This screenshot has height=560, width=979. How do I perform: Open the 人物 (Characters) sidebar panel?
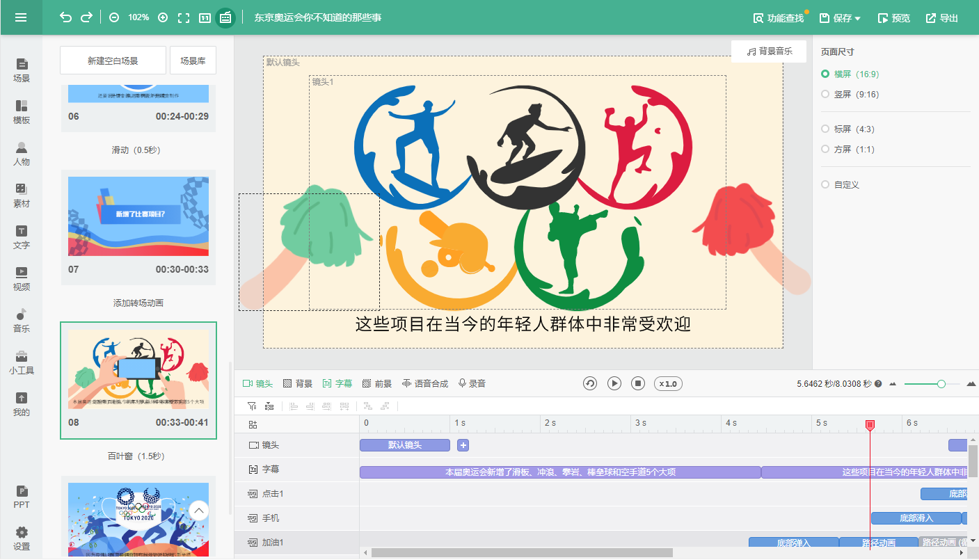click(x=22, y=154)
